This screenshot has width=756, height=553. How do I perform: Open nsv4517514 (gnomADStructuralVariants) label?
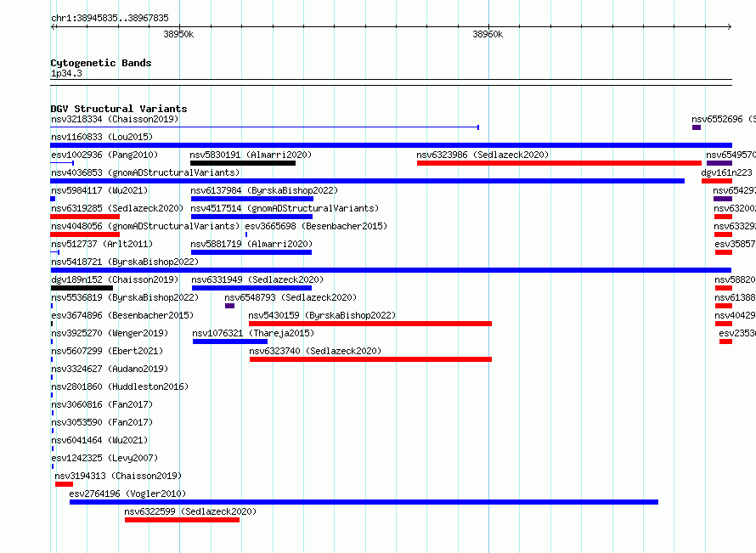285,208
